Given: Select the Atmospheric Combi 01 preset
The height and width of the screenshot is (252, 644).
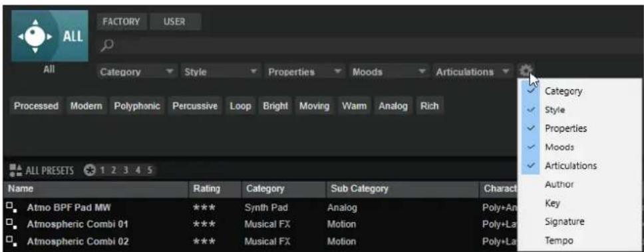Looking at the screenshot, I should [78, 225].
